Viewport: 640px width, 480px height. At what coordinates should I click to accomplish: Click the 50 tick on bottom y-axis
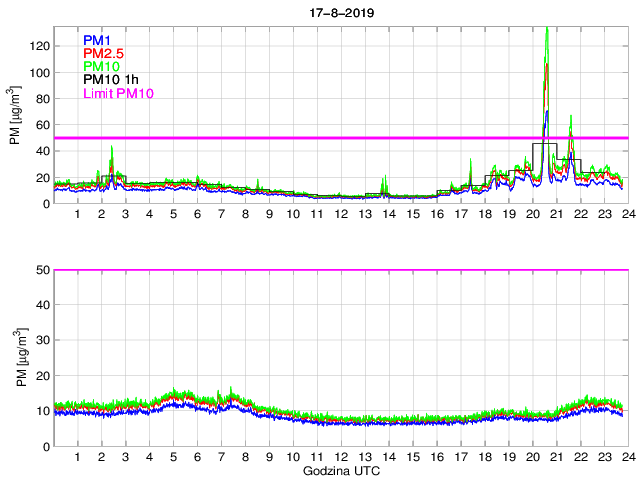(x=42, y=270)
